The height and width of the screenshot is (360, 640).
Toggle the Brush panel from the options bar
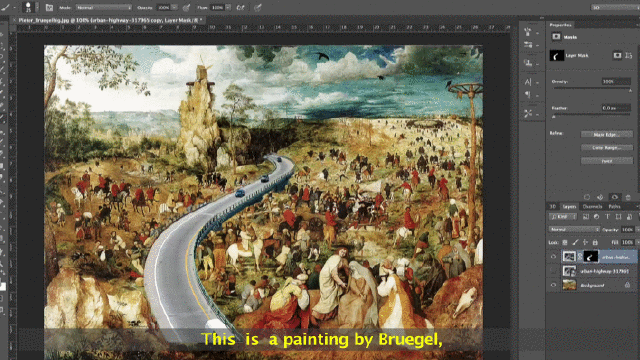coord(49,7)
